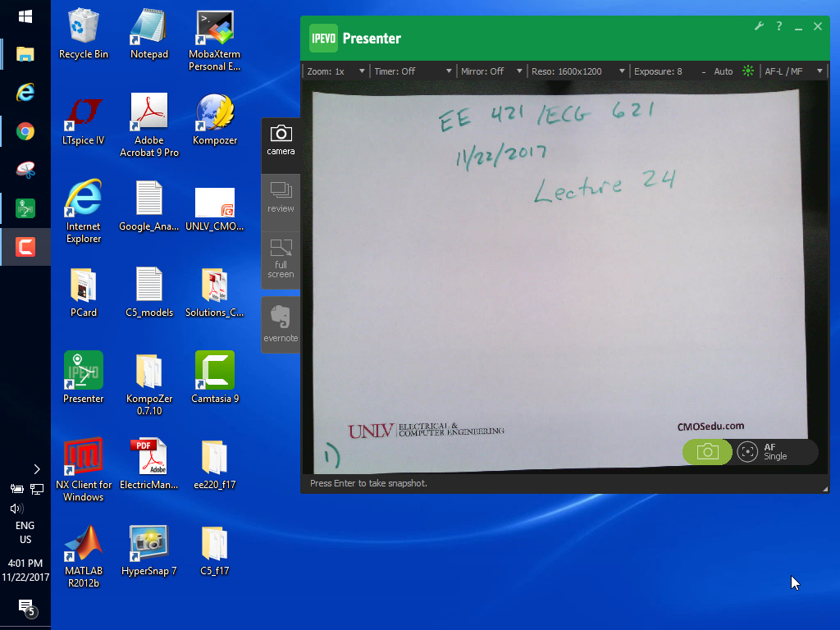Open NX Client for Windows shortcut
This screenshot has height=630, width=840.
point(83,470)
